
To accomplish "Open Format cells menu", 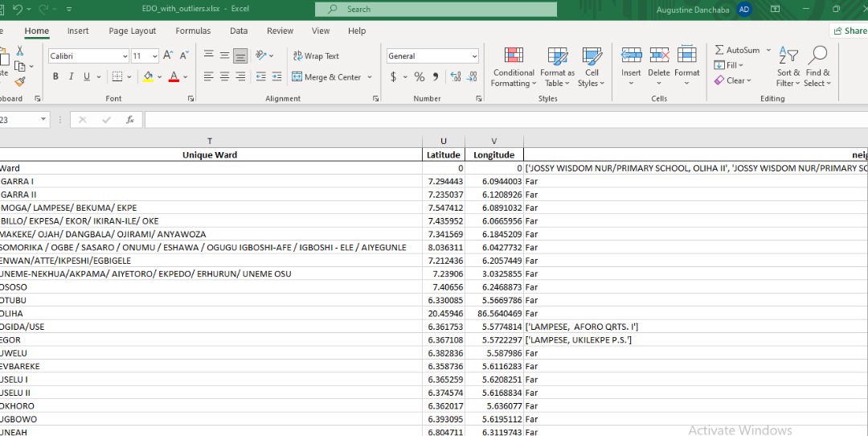I will pyautogui.click(x=687, y=67).
